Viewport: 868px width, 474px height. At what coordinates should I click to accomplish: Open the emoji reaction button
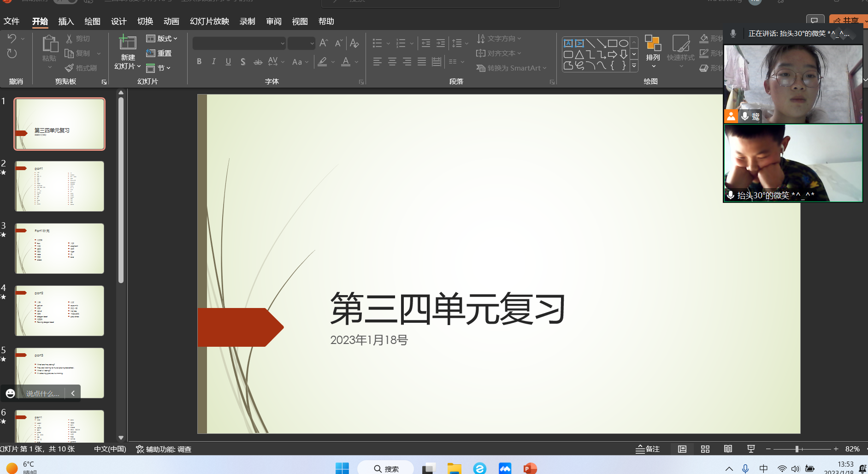[x=10, y=393]
